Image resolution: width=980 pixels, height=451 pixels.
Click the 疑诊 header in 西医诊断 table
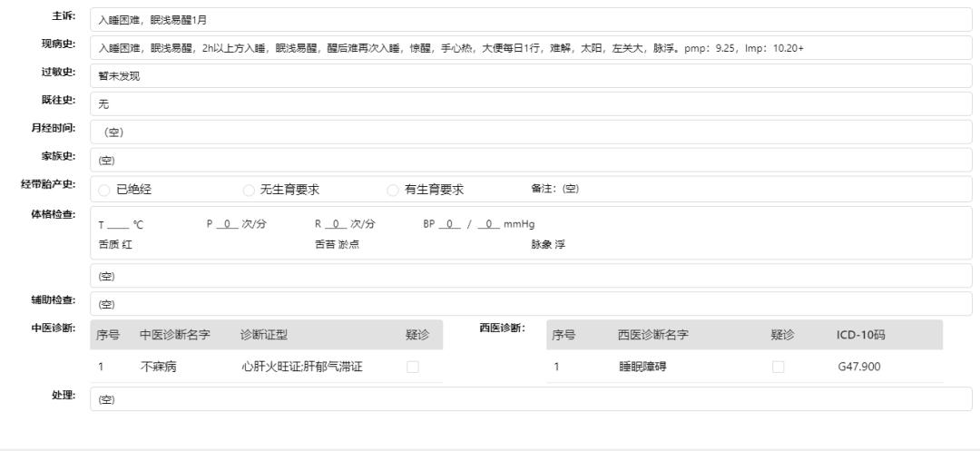[x=782, y=335]
